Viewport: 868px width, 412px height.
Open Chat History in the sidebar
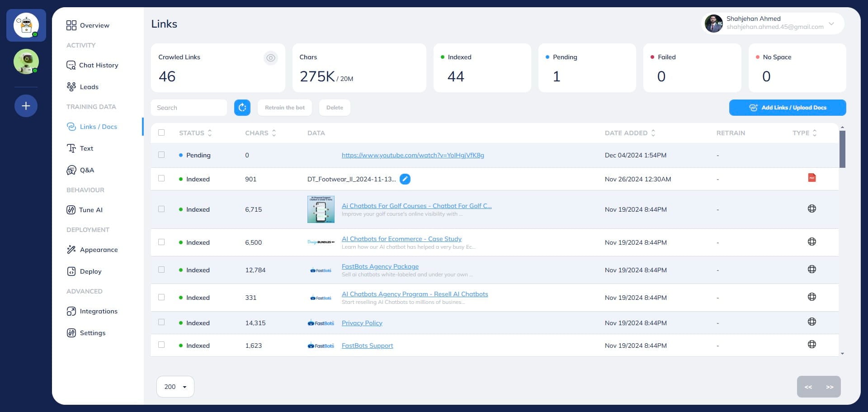pyautogui.click(x=98, y=65)
